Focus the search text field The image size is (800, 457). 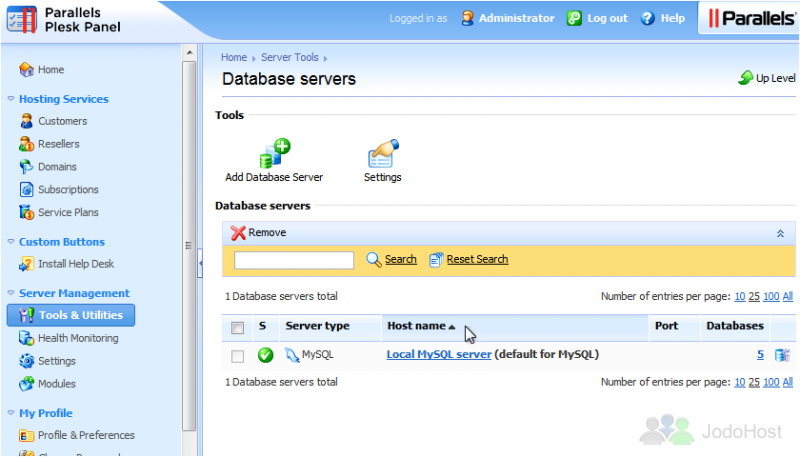click(x=294, y=260)
